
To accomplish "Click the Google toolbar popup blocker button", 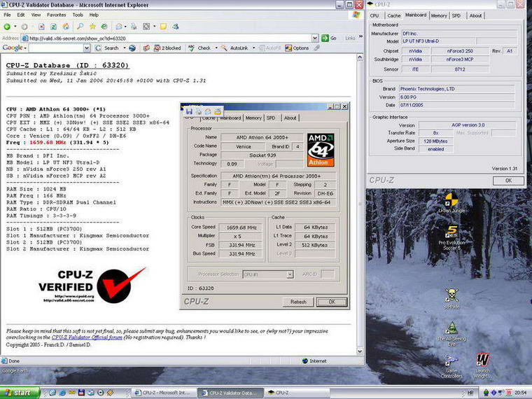I will [167, 48].
